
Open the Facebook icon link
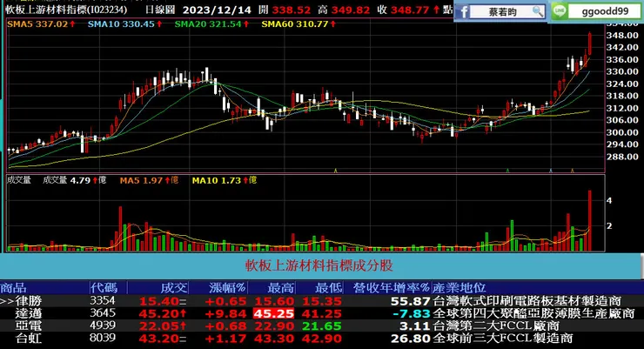point(462,11)
